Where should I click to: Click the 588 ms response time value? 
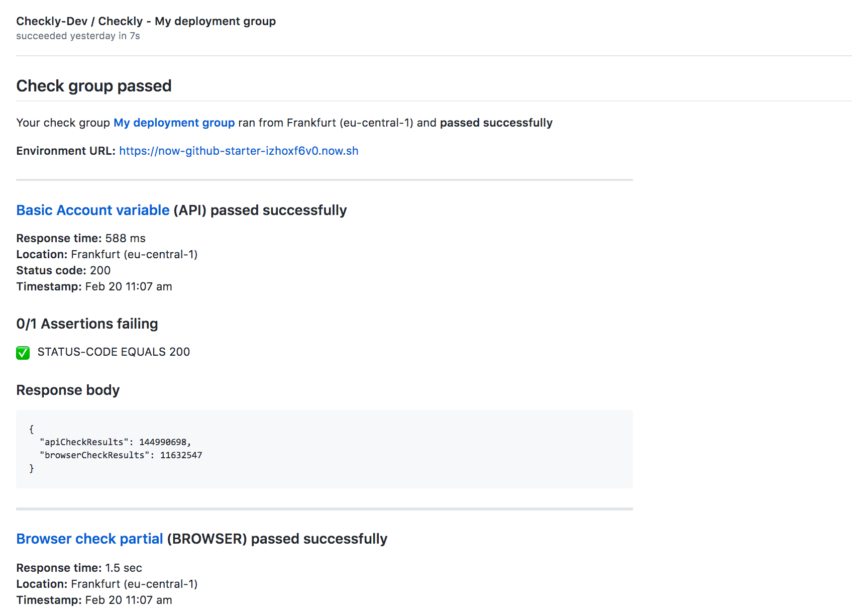coord(125,239)
